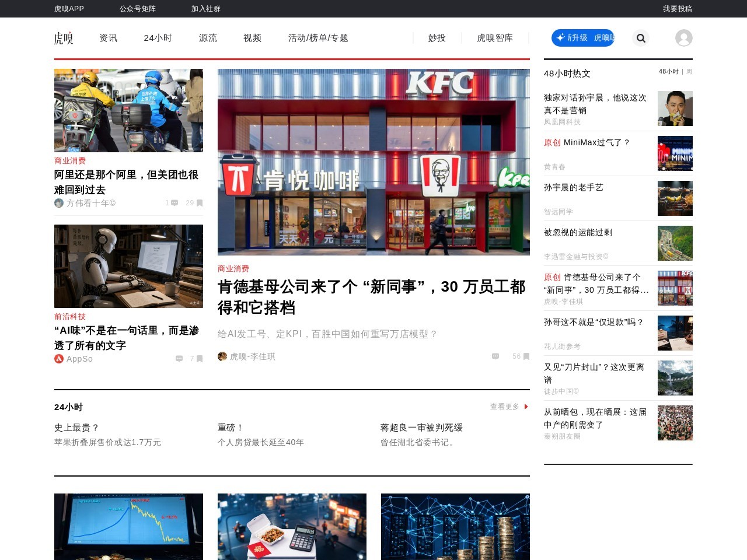Open headline 肯德基母公司来了个新同事
The height and width of the screenshot is (560, 747).
point(372,297)
